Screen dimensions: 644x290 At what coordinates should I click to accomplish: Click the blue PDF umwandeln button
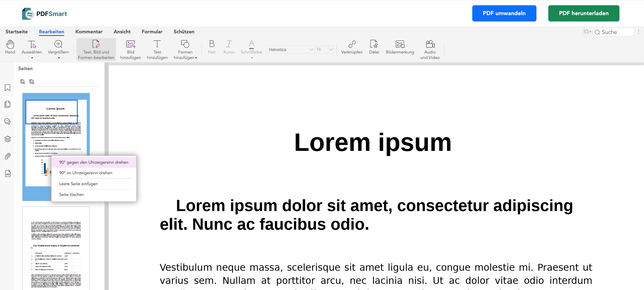click(x=504, y=13)
